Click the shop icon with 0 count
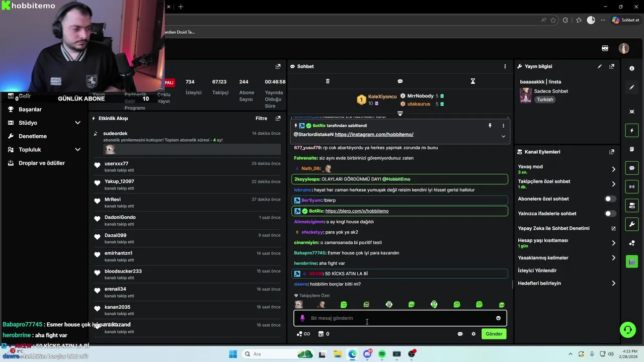The width and height of the screenshot is (644, 362). [x=324, y=334]
